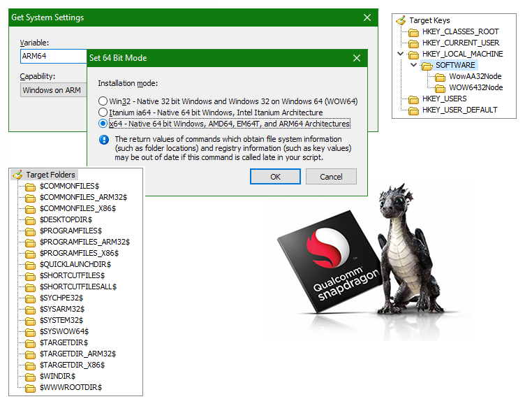The height and width of the screenshot is (406, 532).
Task: Click the Qualcomm Snapdragon chip image
Action: (x=331, y=261)
